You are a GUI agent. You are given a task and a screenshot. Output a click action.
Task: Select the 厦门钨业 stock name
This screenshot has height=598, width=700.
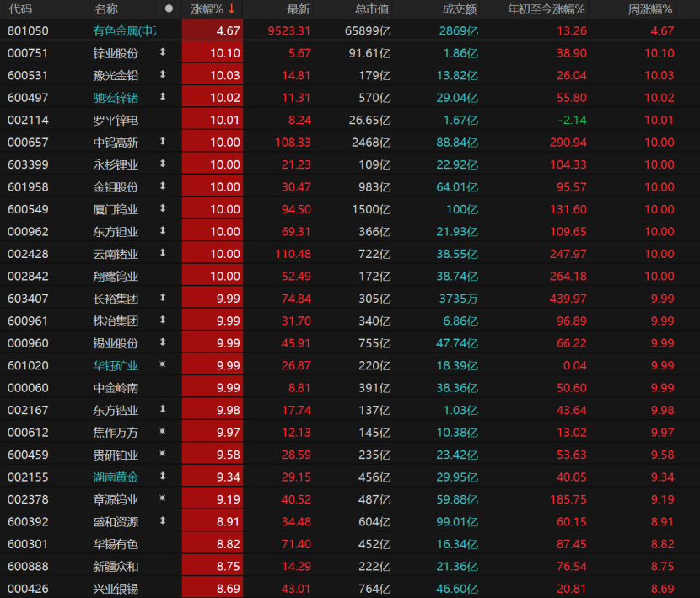tap(116, 209)
